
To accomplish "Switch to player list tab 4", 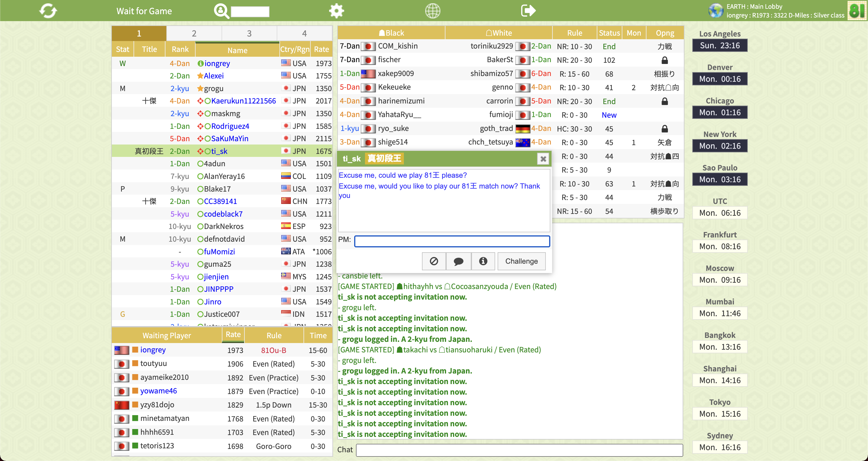I will point(304,33).
